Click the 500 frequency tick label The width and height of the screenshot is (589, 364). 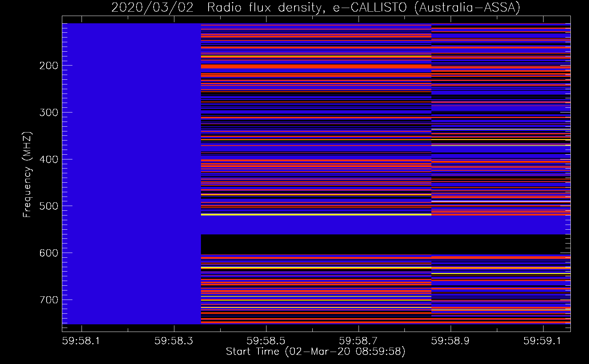point(49,206)
